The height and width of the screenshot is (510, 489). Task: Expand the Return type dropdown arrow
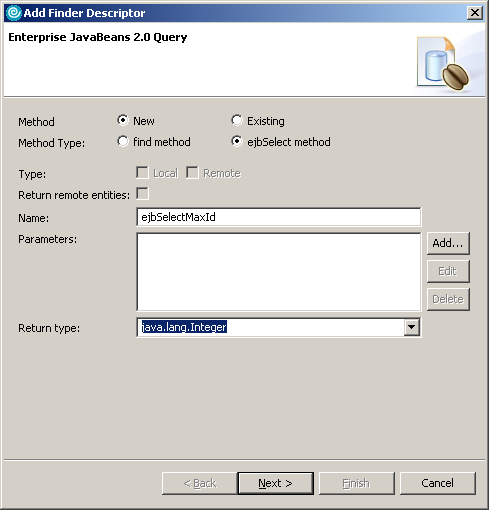[x=412, y=327]
